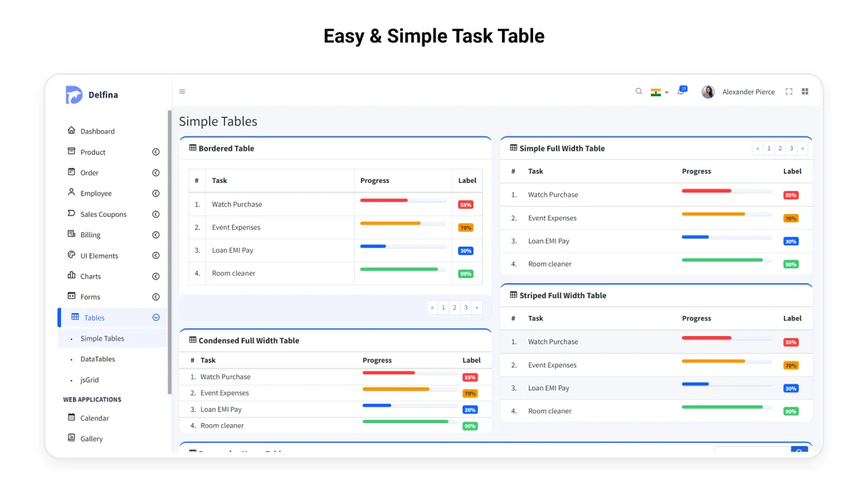The width and height of the screenshot is (868, 488).
Task: Go to page 2 in Bordered Table pagination
Action: [x=454, y=308]
